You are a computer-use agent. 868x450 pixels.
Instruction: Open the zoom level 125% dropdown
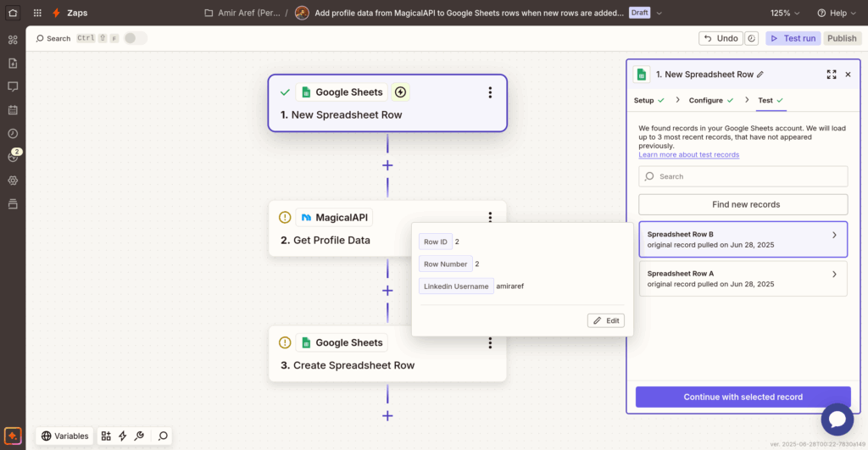[x=785, y=13]
